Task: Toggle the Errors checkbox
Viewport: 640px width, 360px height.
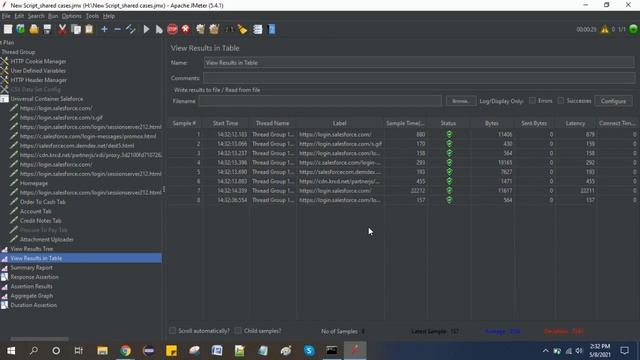Action: tap(532, 100)
